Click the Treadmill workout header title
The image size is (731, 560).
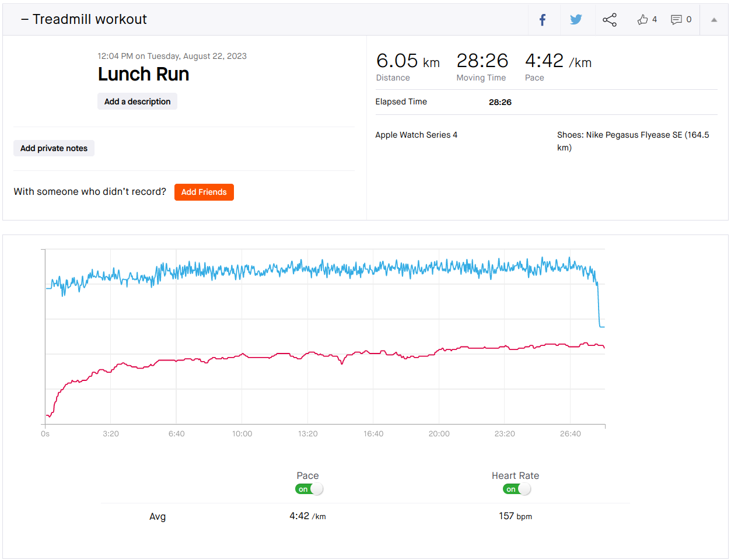coord(90,19)
